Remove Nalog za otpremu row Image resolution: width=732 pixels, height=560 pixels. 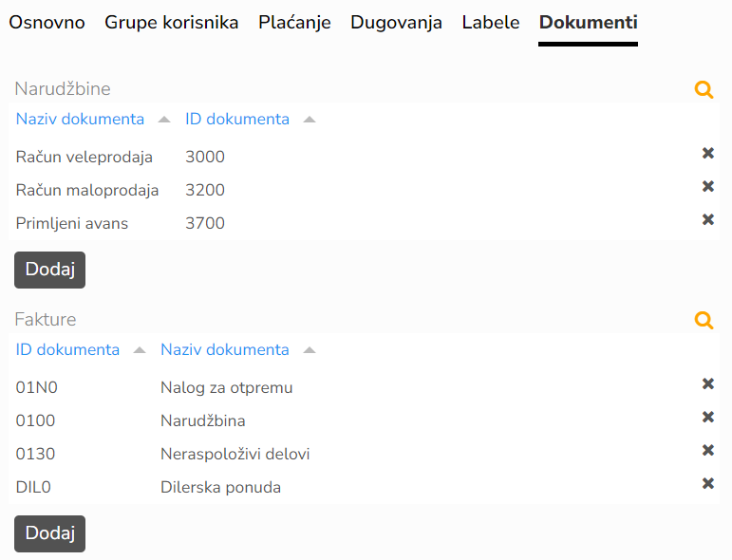(707, 383)
